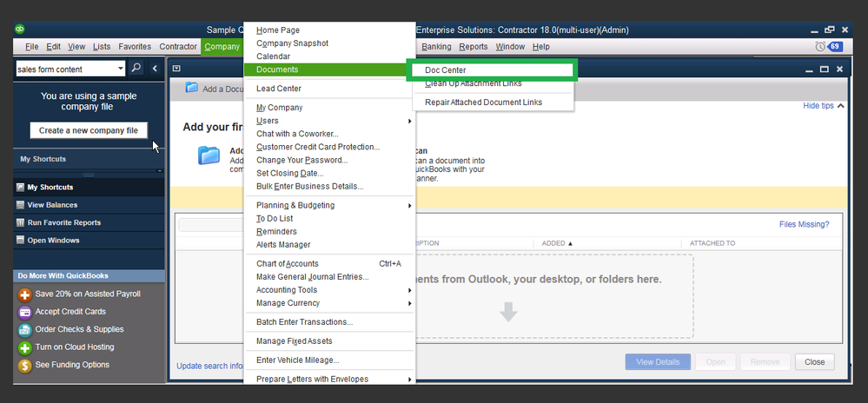Open the Contractor menu
Viewport: 868px width, 403px height.
(178, 47)
